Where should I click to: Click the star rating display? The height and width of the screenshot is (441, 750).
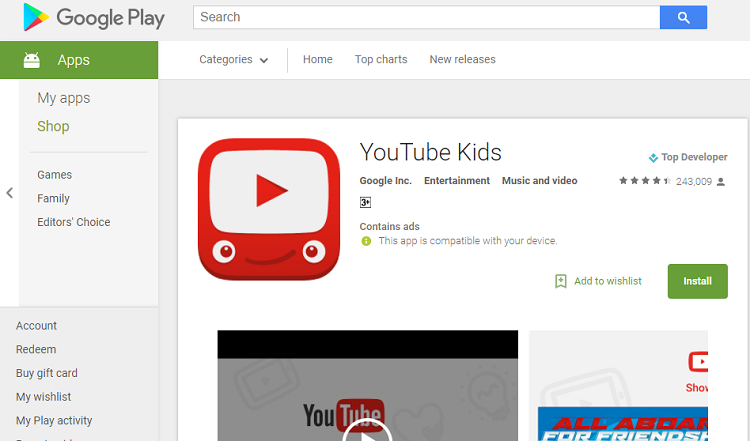(x=645, y=181)
